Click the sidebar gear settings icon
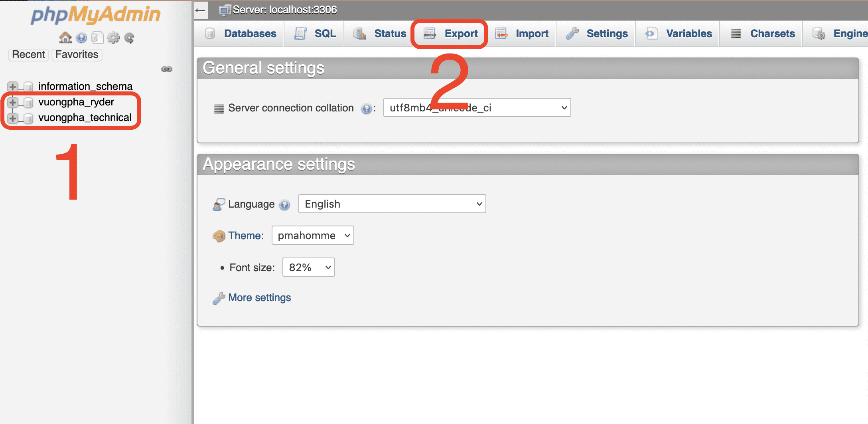The image size is (868, 424). 113,38
